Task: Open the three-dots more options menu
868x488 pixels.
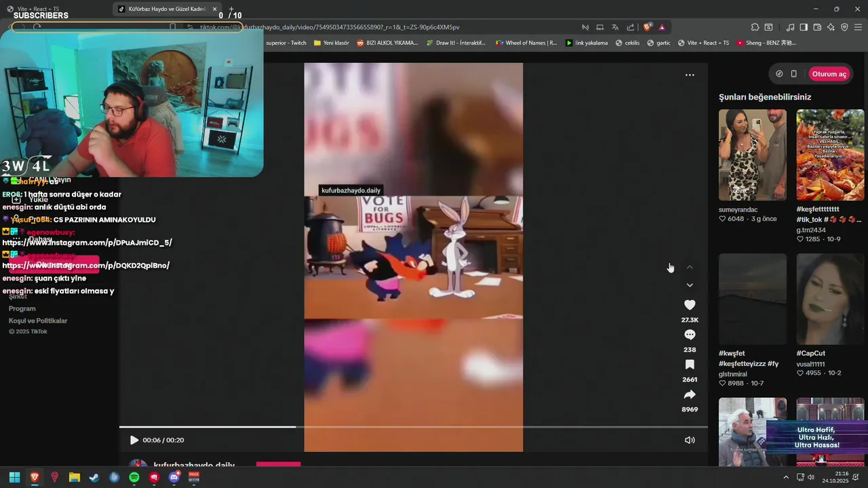Action: (690, 75)
